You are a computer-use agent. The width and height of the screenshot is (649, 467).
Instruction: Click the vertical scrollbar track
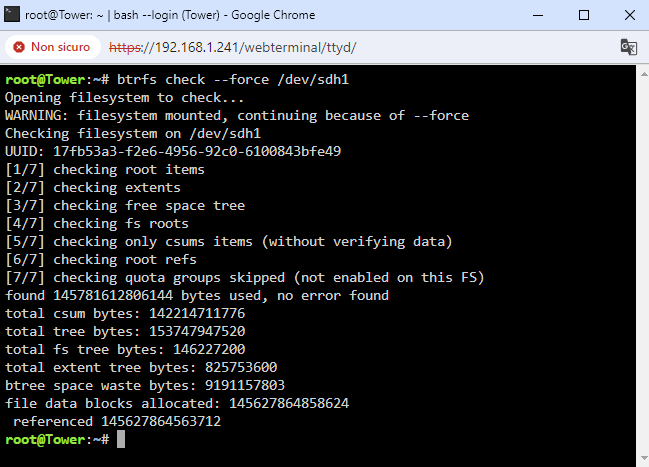pyautogui.click(x=644, y=266)
